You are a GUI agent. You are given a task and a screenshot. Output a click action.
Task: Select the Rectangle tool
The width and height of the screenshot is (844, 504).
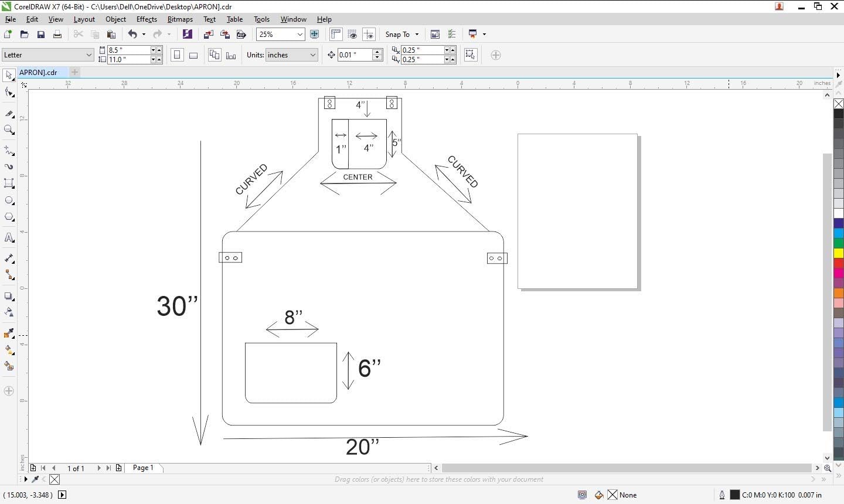pyautogui.click(x=9, y=183)
